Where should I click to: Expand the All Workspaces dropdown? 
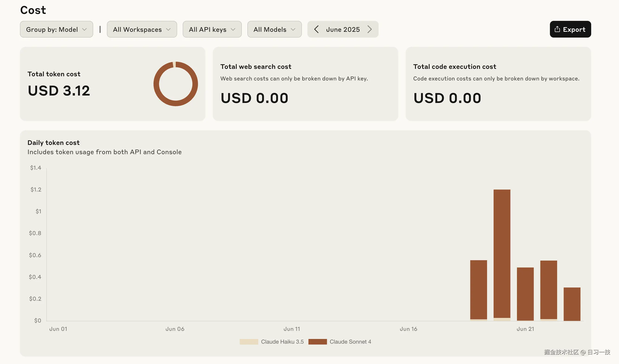[142, 29]
